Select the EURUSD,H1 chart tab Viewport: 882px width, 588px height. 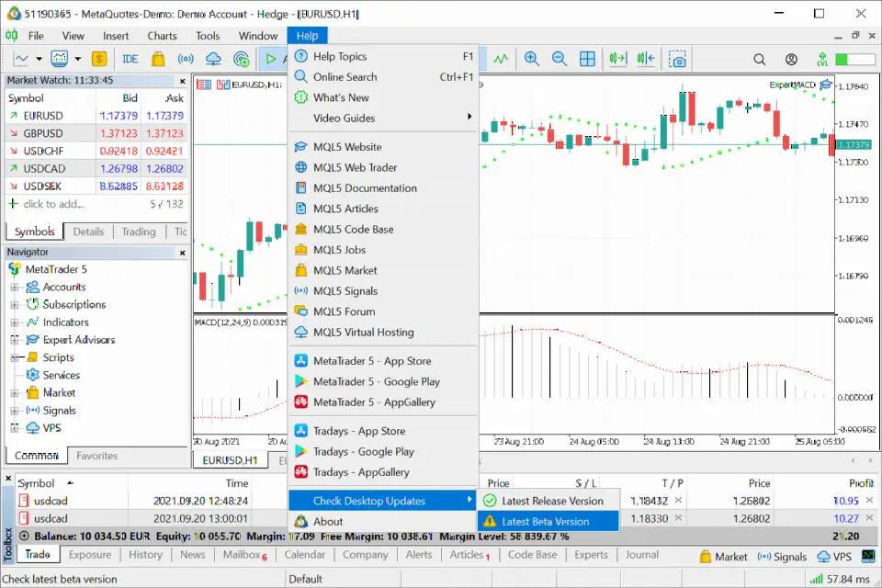(230, 460)
